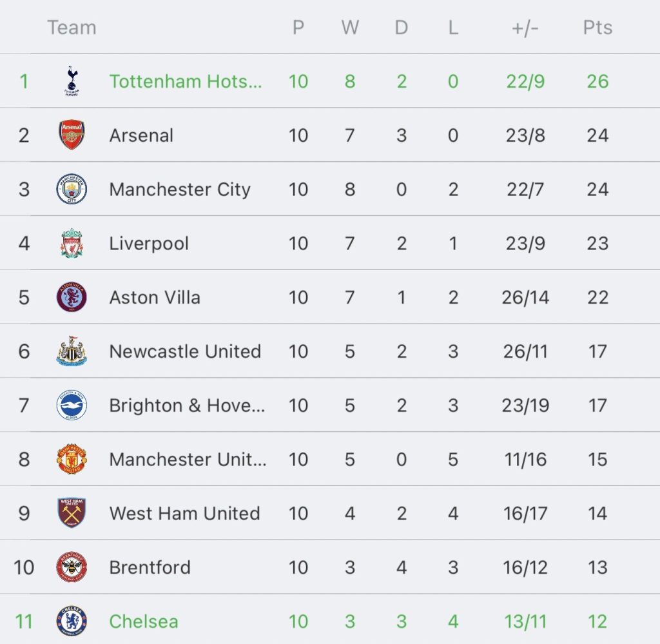This screenshot has height=644, width=660.
Task: Click the West Ham United badge
Action: pos(72,514)
